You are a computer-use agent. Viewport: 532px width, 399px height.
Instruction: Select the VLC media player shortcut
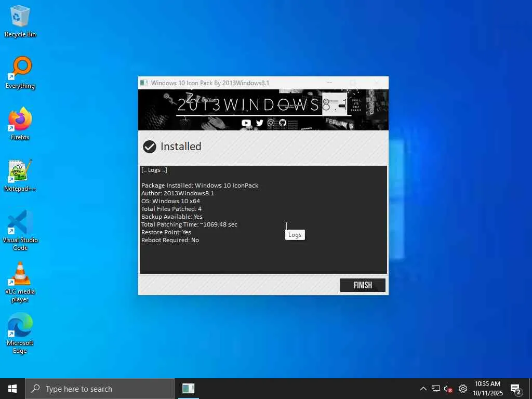click(x=20, y=282)
